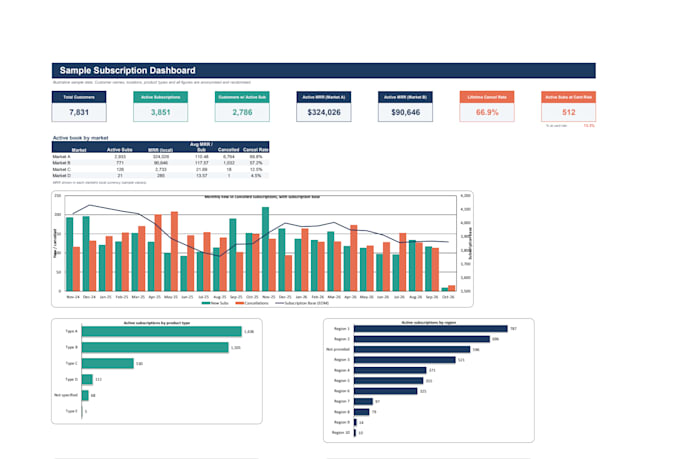Viewport: 680px width, 459px height.
Task: Click the Type B bar in product chart
Action: coord(155,348)
